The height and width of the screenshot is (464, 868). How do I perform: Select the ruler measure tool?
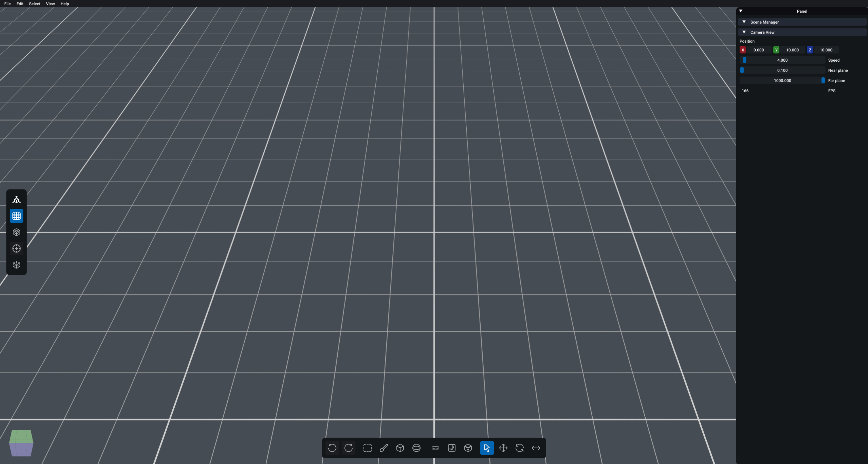(435, 448)
